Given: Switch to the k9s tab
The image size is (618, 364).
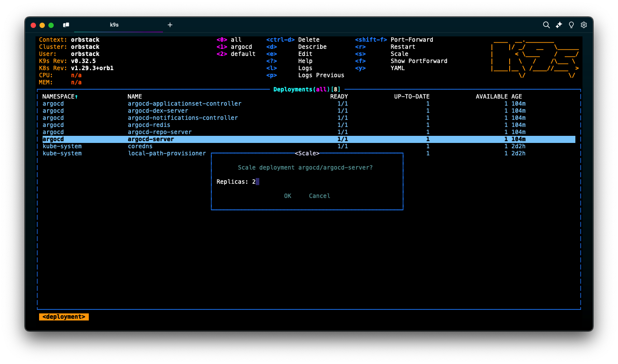Looking at the screenshot, I should coord(114,25).
